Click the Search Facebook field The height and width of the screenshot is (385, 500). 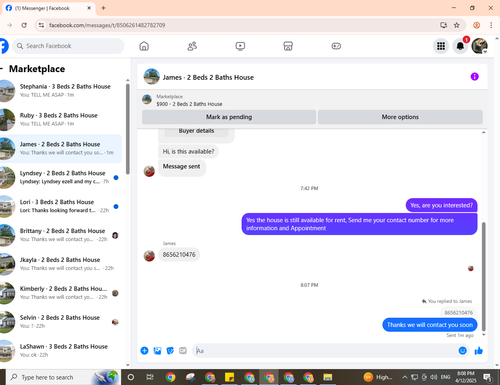68,46
